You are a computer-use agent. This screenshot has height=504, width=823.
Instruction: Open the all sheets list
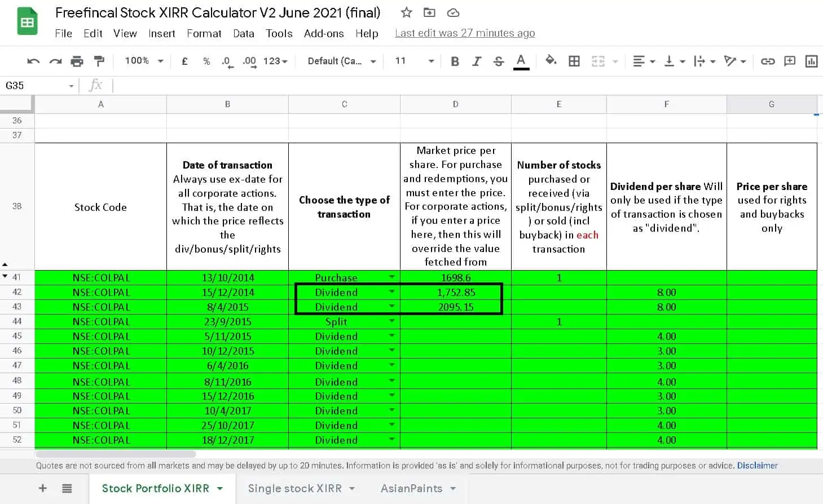pyautogui.click(x=67, y=488)
